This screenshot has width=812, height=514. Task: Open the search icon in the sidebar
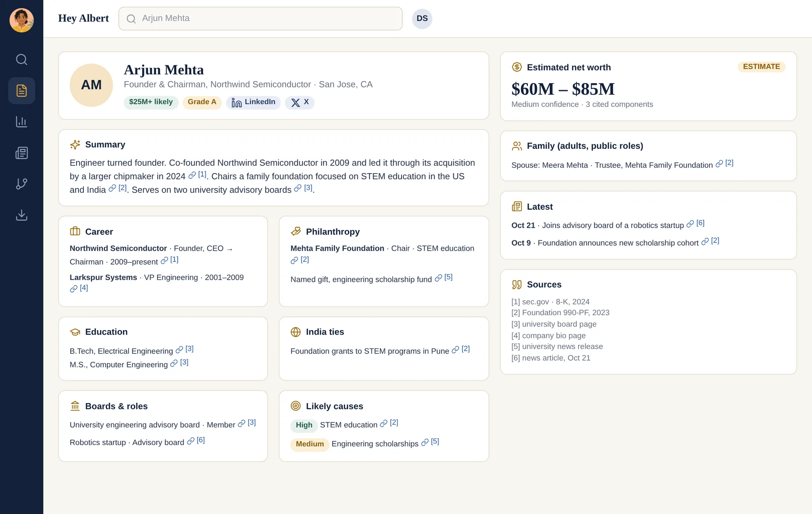22,60
